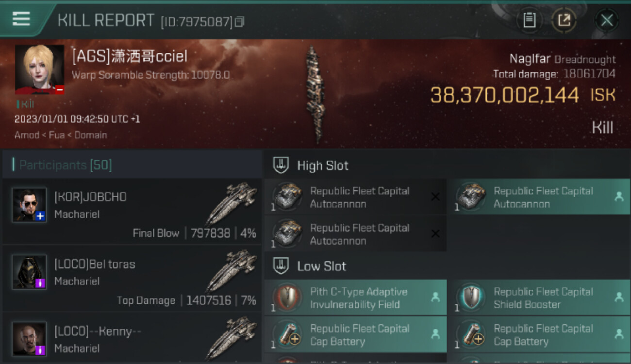Click the Participants [50] header
The height and width of the screenshot is (364, 631).
pyautogui.click(x=66, y=165)
